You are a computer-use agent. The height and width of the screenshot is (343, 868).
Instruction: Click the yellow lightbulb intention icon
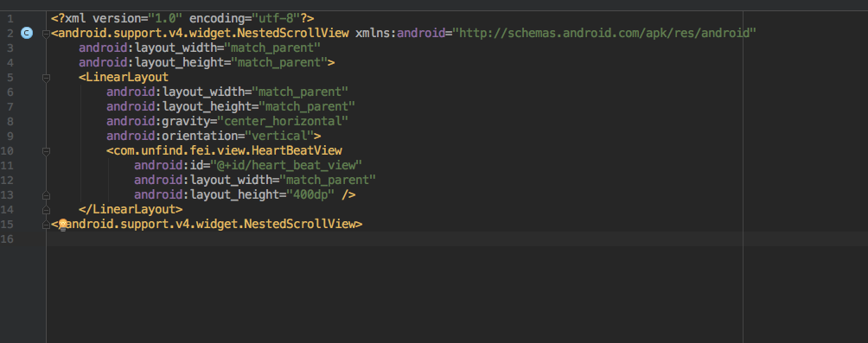(62, 224)
